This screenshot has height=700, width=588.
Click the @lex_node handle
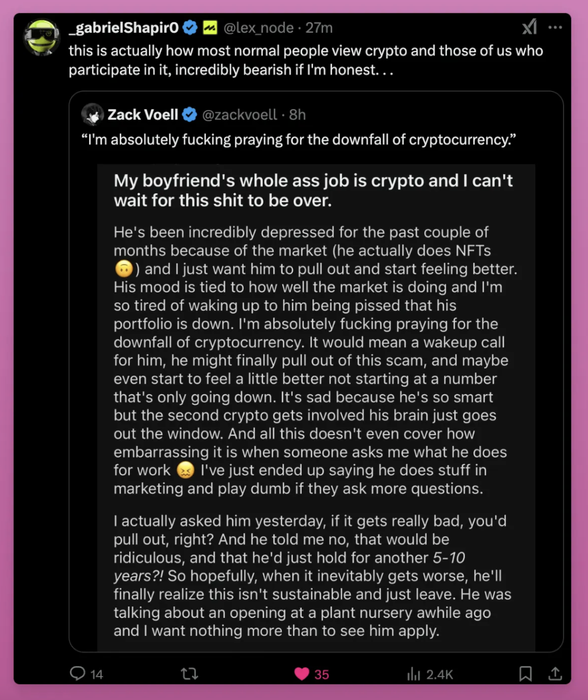tap(259, 28)
